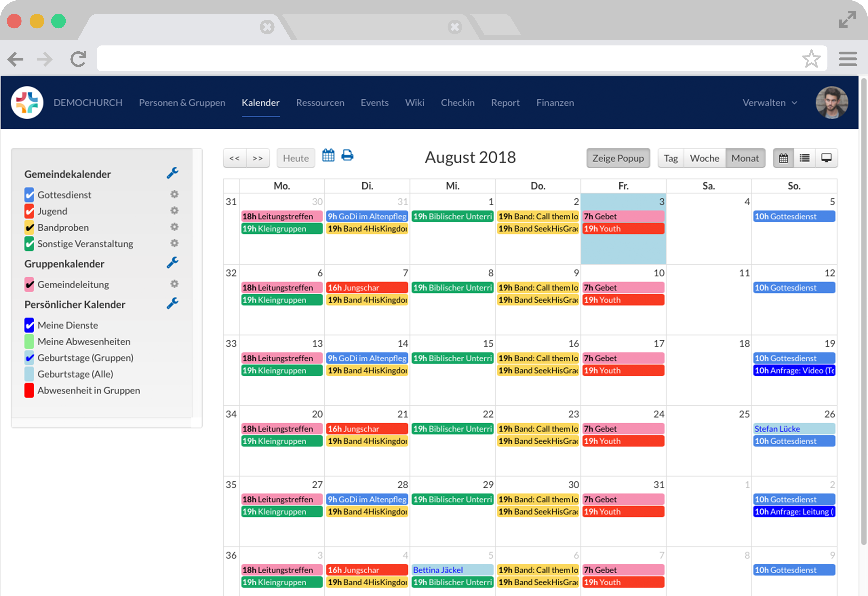Open Bettina Jäckel birthday entry
The image size is (868, 596).
coord(453,570)
